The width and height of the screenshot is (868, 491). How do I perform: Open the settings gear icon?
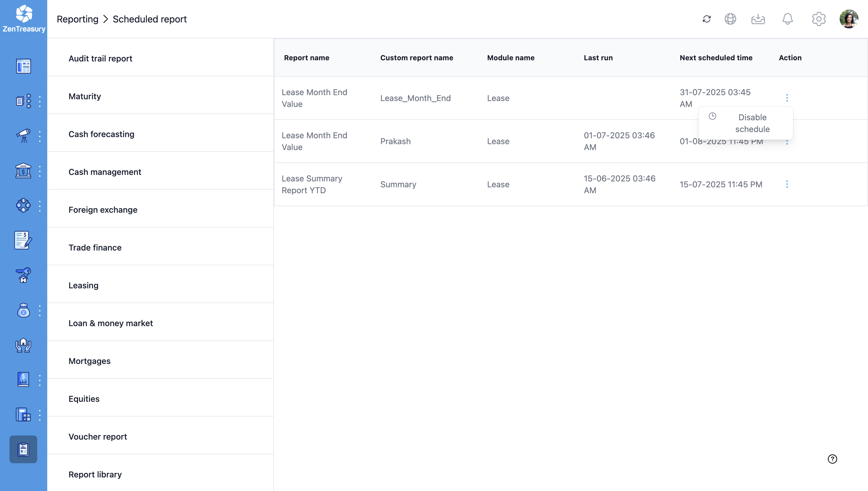(x=818, y=19)
